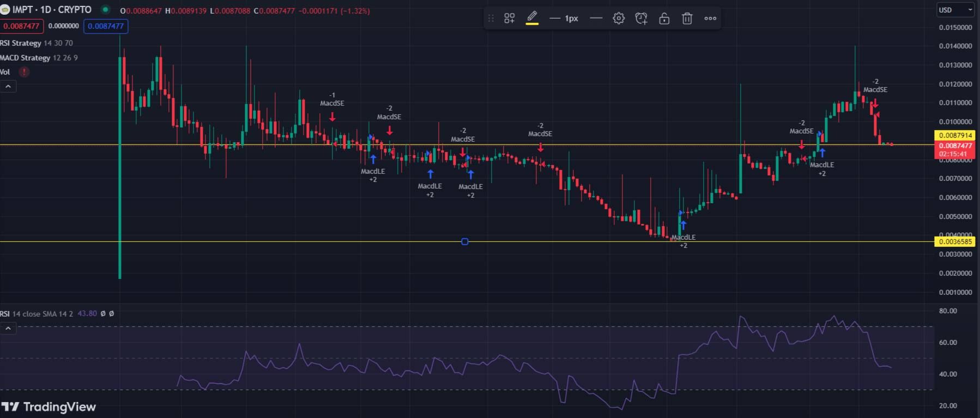This screenshot has width=980, height=418.
Task: Click the green market status dot
Action: (x=106, y=9)
